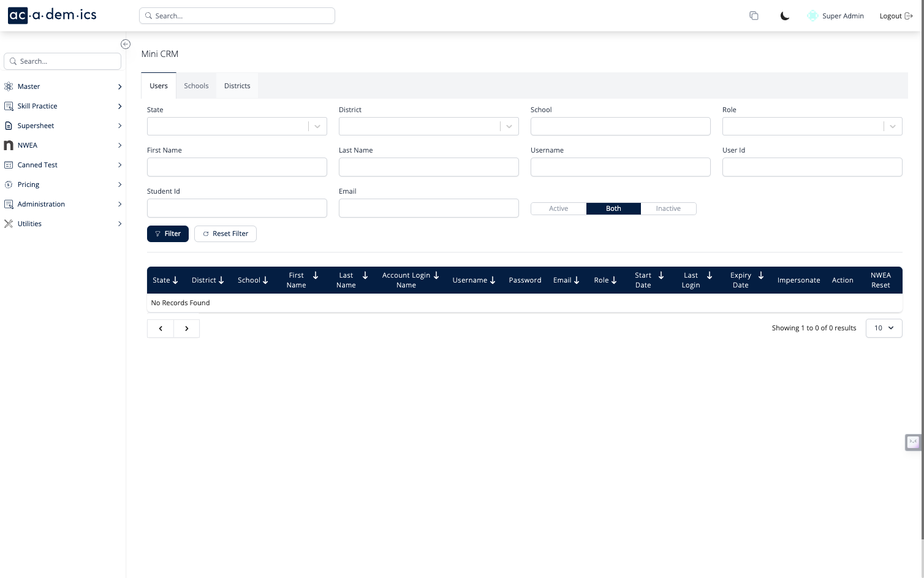Go to the next page arrow
Viewport: 924px width, 578px height.
tap(186, 329)
